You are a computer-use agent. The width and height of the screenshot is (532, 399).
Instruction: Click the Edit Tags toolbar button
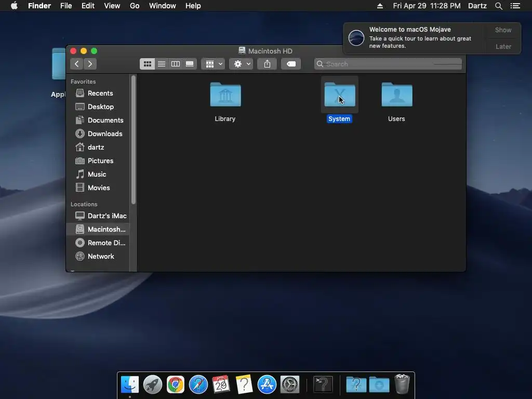[x=291, y=64]
